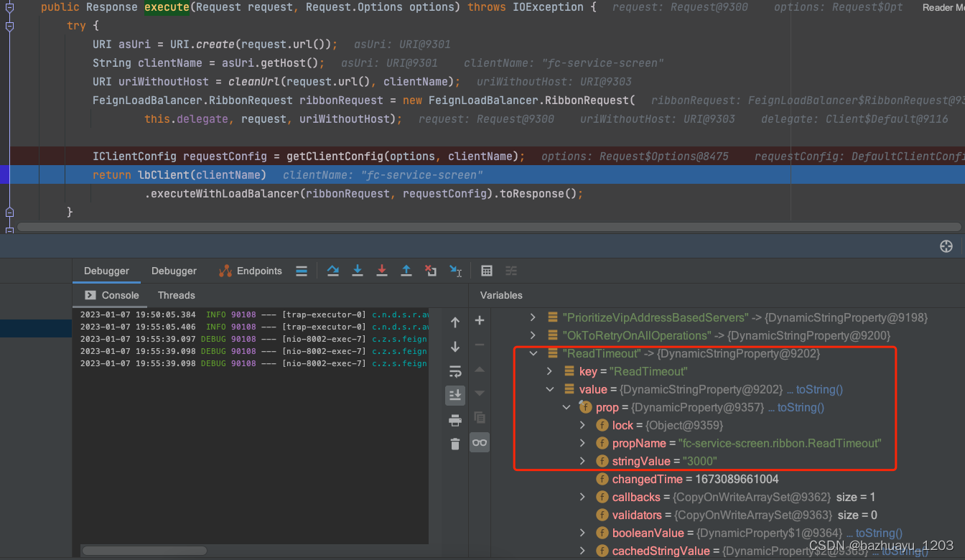Click toString() link on prop row
Screen dimensions: 965x560
click(801, 407)
